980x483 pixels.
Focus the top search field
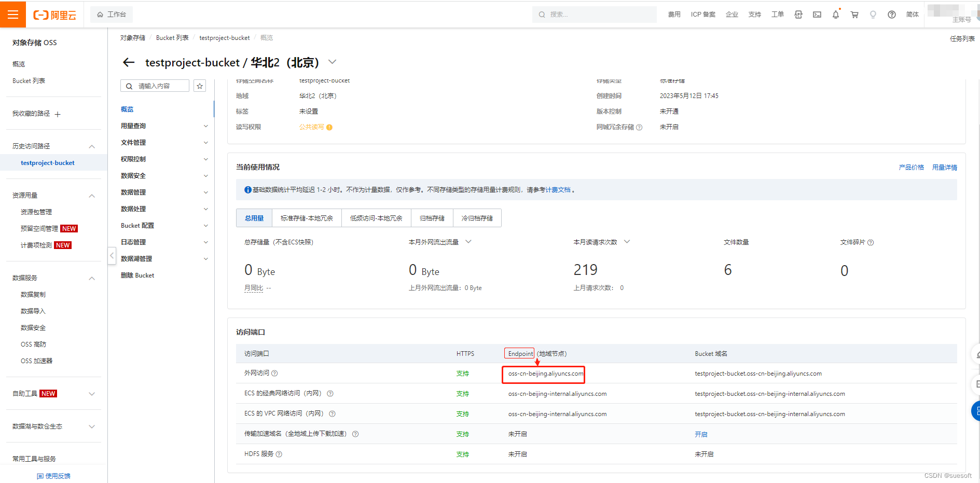pos(595,15)
